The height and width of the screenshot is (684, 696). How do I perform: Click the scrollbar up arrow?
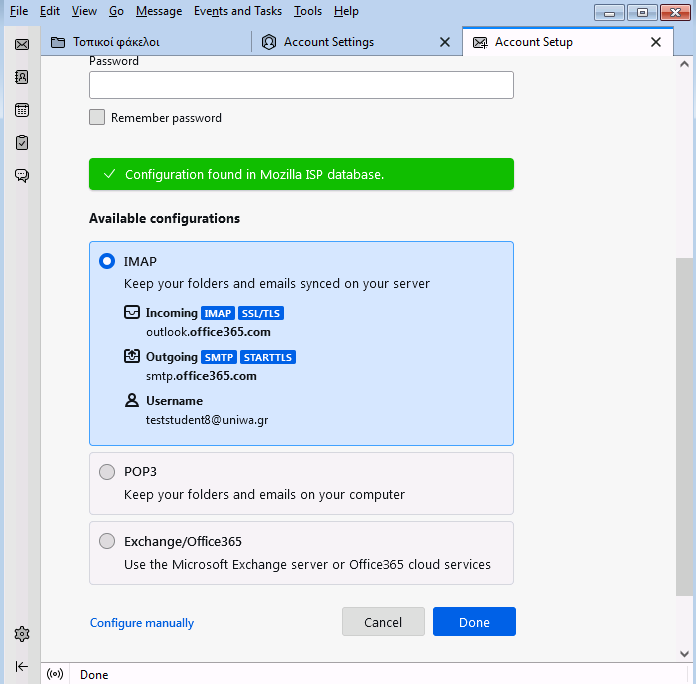tap(684, 64)
